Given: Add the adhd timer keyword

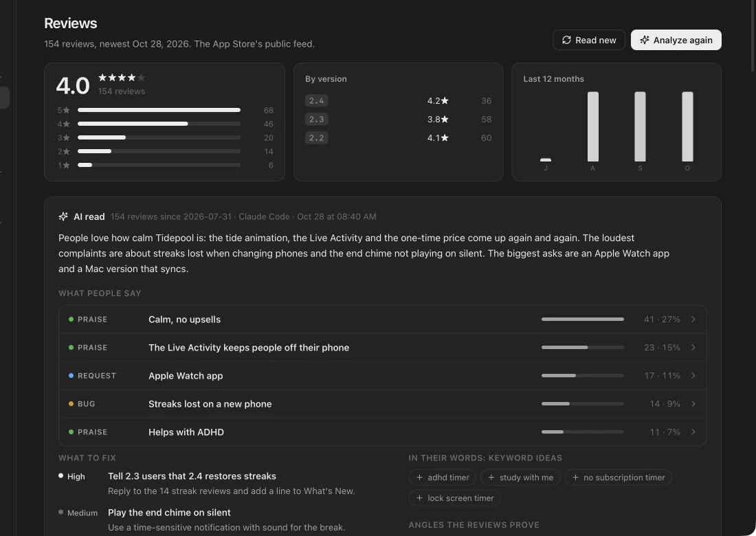Looking at the screenshot, I should pos(442,477).
